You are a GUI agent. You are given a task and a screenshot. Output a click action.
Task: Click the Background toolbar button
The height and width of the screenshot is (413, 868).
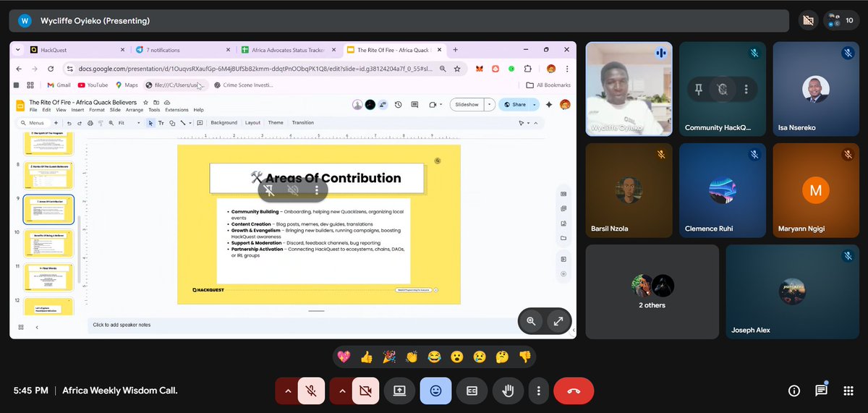pos(224,123)
